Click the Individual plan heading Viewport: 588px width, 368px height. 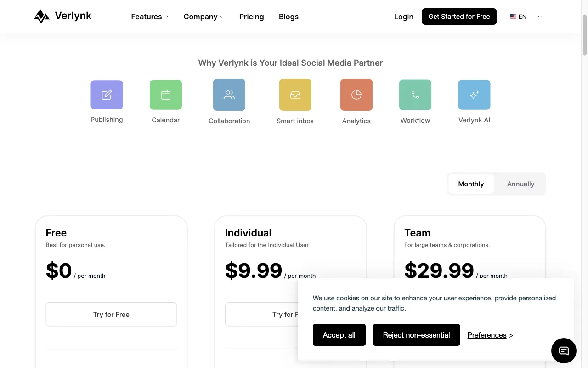point(248,233)
